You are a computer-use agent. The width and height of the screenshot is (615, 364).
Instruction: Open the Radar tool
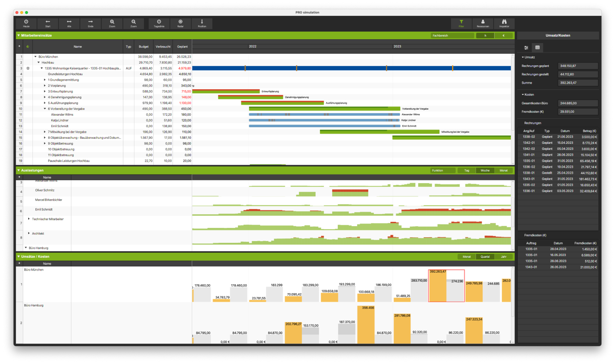coord(180,23)
